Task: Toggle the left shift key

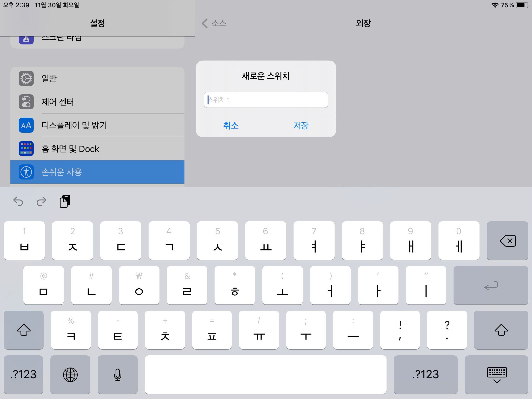Action: coord(24,330)
